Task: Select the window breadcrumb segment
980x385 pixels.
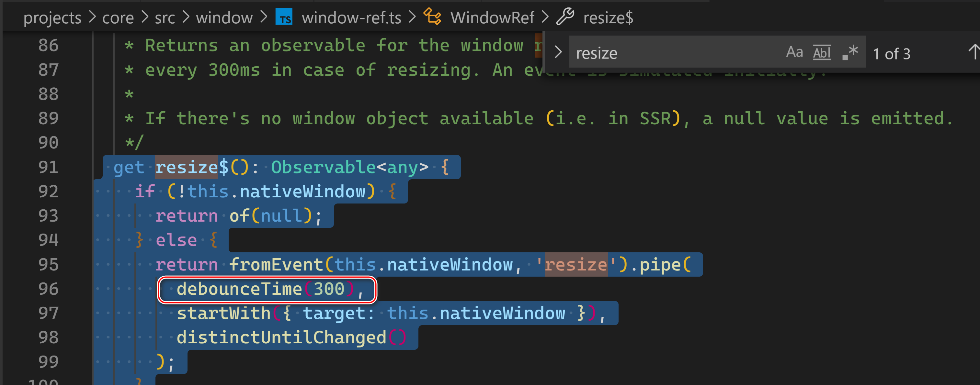Action: (224, 18)
